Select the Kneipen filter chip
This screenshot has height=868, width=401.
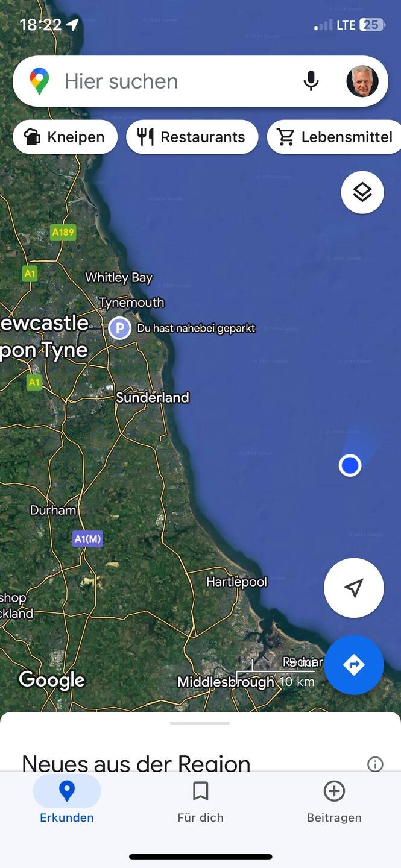coord(65,137)
